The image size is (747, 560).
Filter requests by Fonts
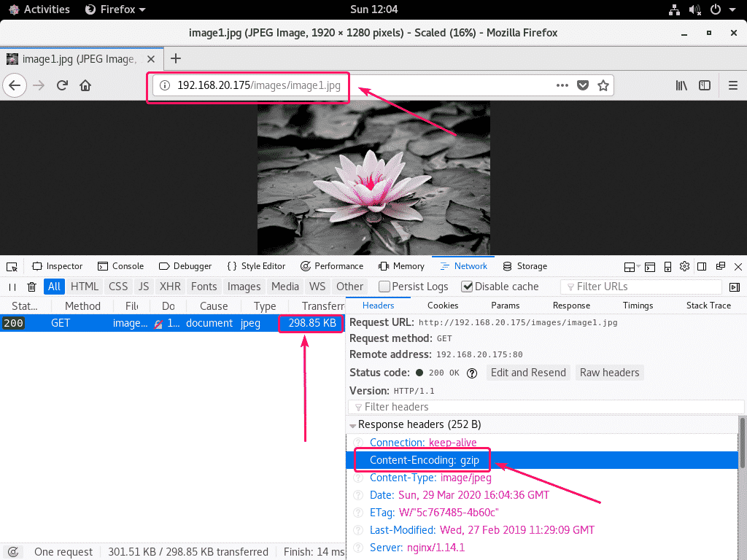tap(204, 287)
